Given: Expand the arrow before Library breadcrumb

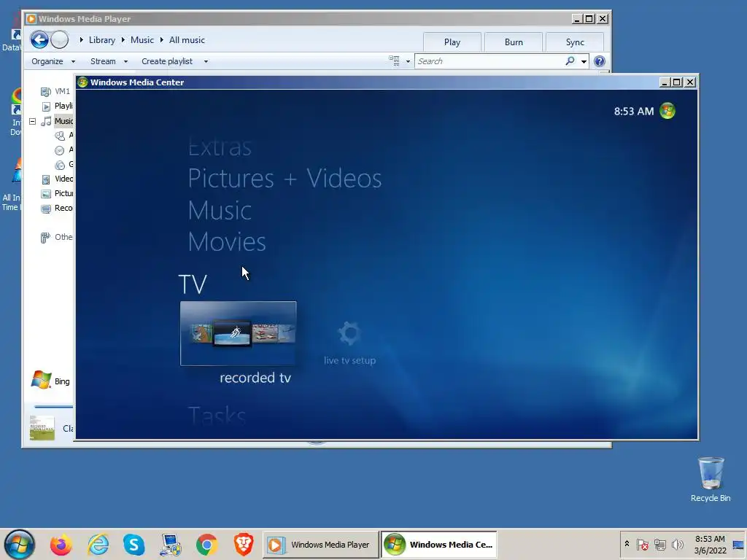Looking at the screenshot, I should (x=82, y=40).
